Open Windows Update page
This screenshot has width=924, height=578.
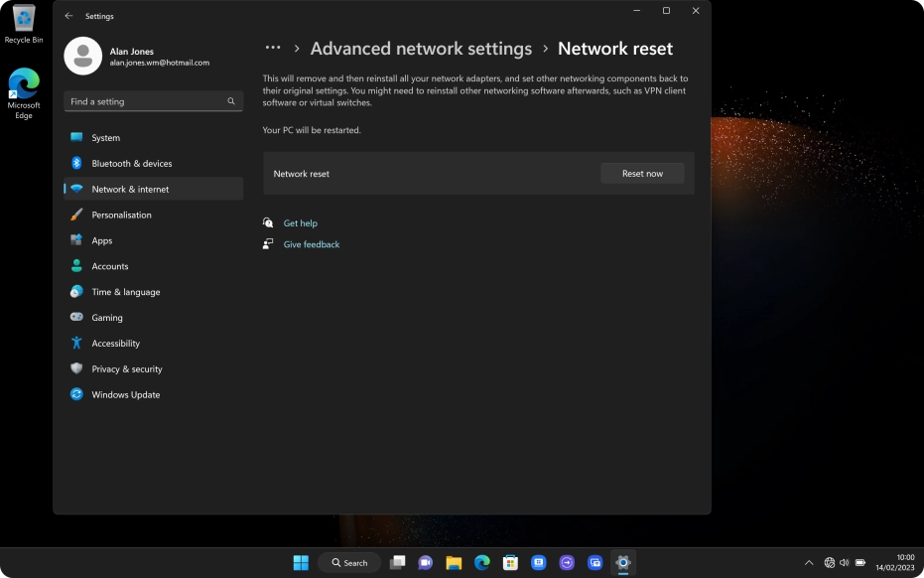tap(125, 395)
